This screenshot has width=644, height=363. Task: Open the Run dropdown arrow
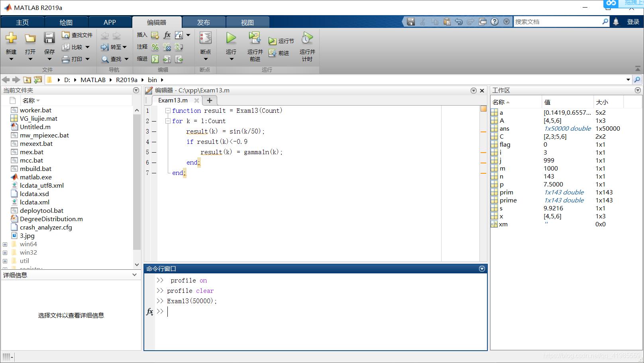231,59
